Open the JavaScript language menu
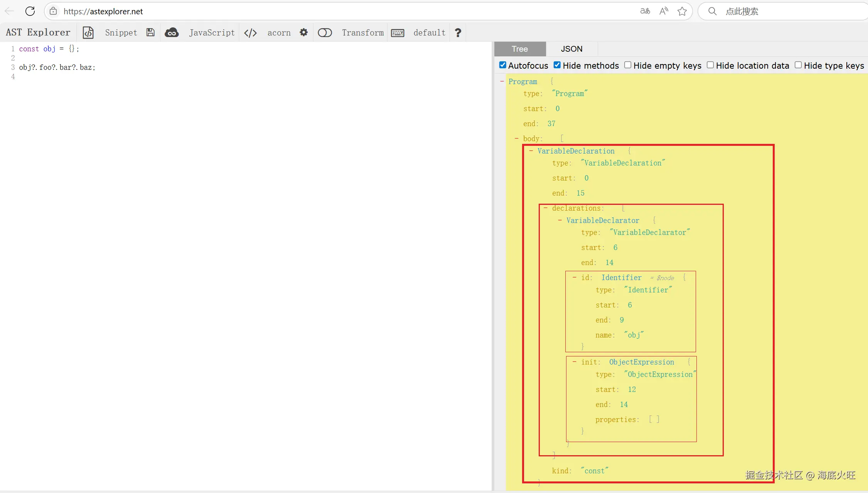 click(212, 33)
